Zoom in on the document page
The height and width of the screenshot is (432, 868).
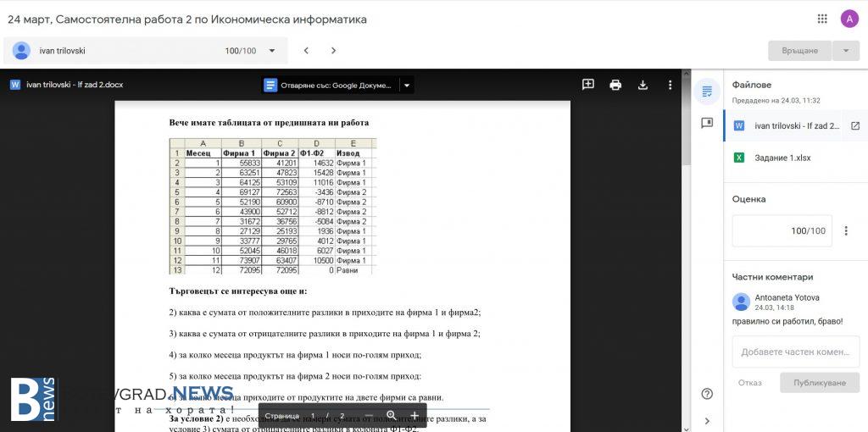coord(414,416)
